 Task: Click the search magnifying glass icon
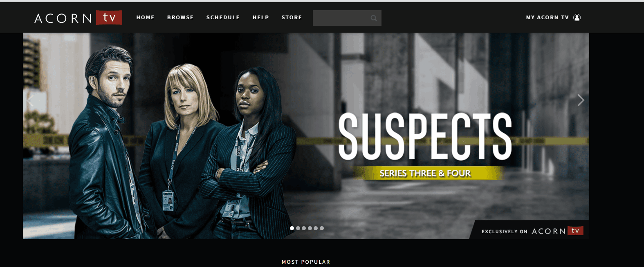coord(374,18)
